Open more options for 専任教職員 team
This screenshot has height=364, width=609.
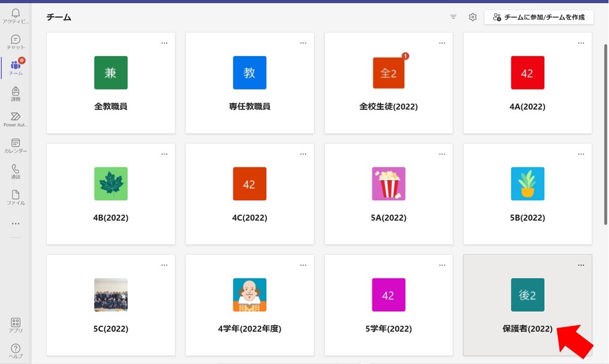[303, 43]
